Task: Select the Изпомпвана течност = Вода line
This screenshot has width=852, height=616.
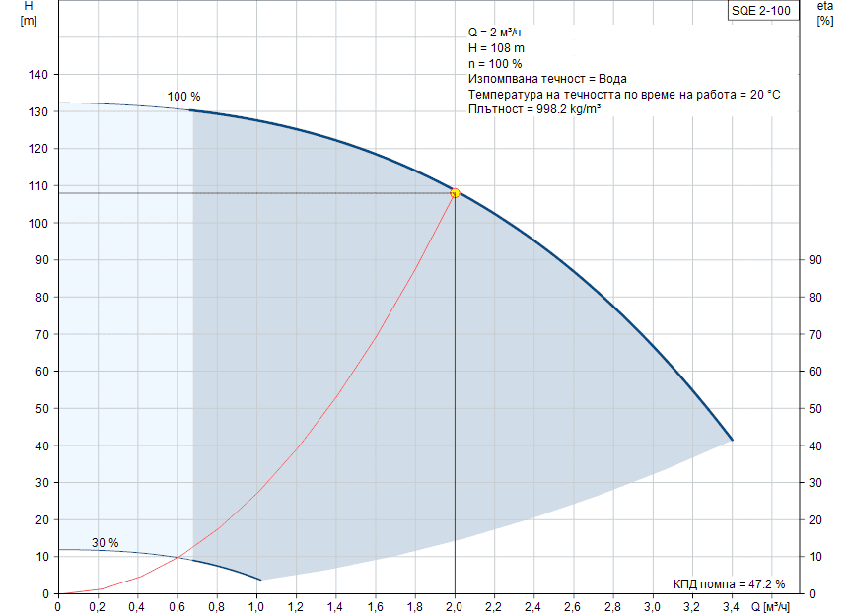Action: (547, 79)
